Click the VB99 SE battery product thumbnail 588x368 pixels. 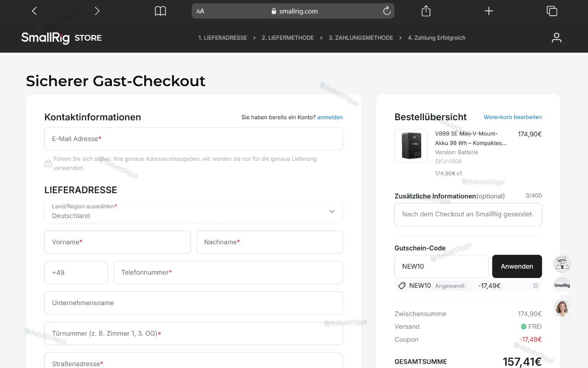pos(411,146)
